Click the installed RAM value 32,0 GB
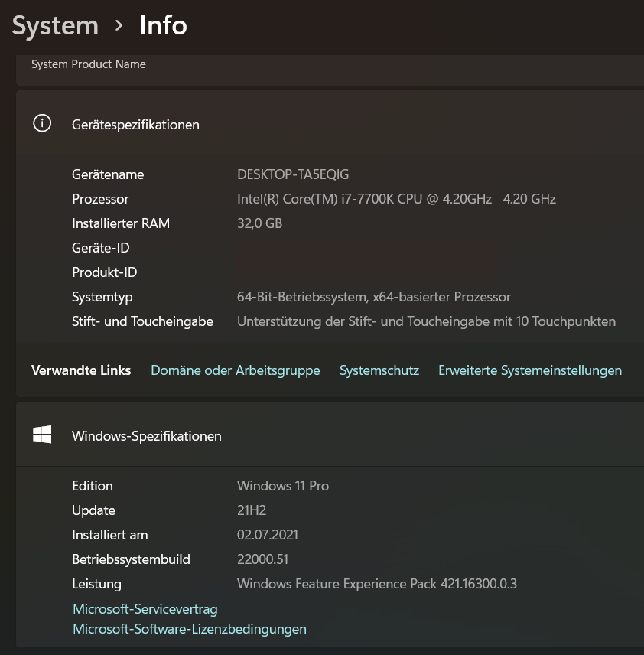 259,223
